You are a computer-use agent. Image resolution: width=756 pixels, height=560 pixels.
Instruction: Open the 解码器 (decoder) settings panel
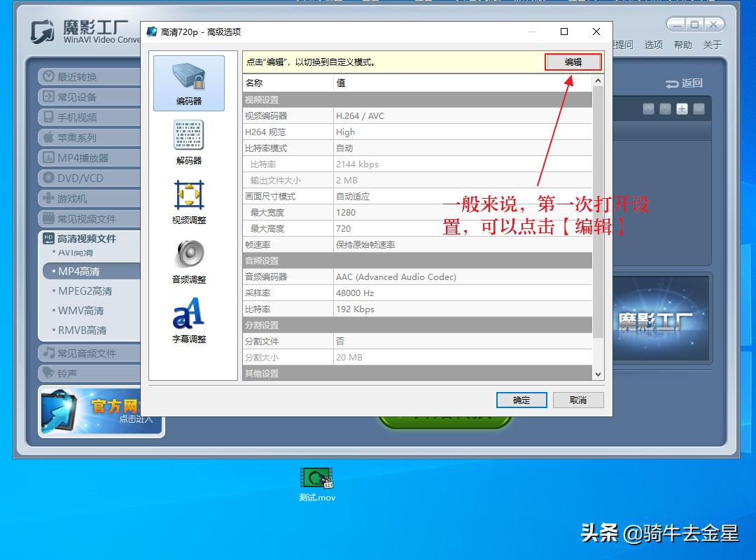(x=188, y=138)
